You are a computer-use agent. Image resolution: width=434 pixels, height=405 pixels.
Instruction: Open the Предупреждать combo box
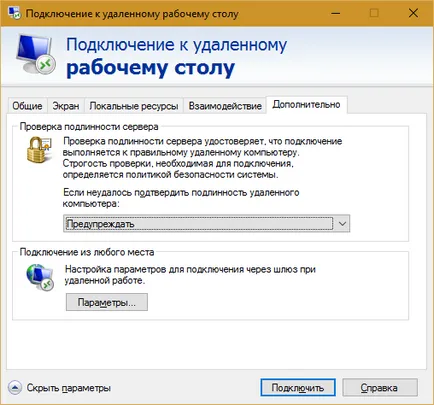[x=206, y=223]
